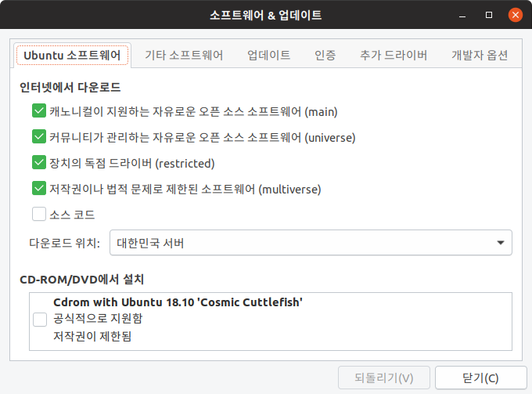Select the 추가 드라이버 tab

[x=394, y=55]
